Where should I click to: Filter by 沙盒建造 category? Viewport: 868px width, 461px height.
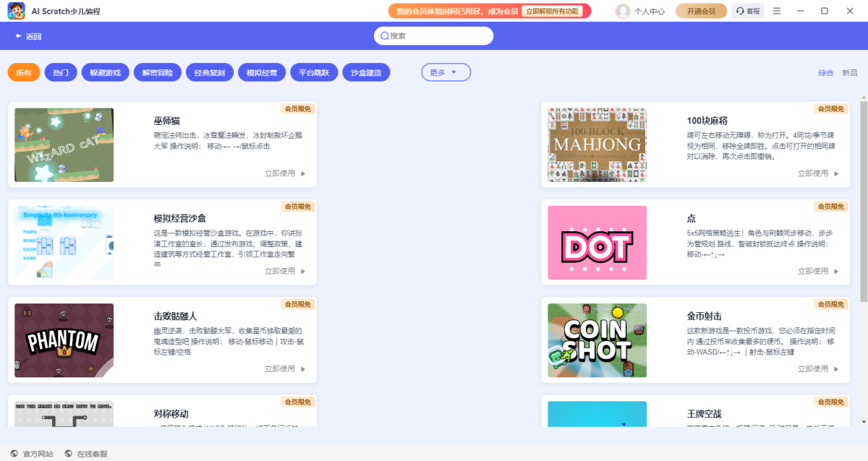(x=366, y=72)
